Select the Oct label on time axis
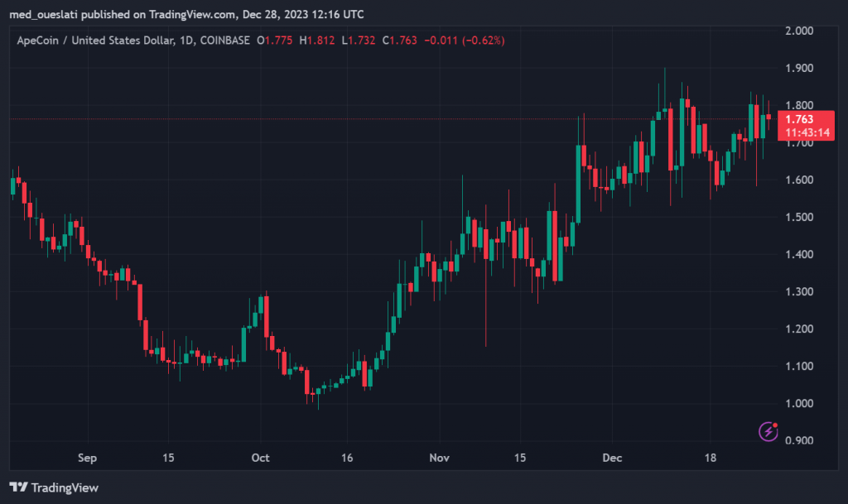This screenshot has height=504, width=848. [261, 458]
